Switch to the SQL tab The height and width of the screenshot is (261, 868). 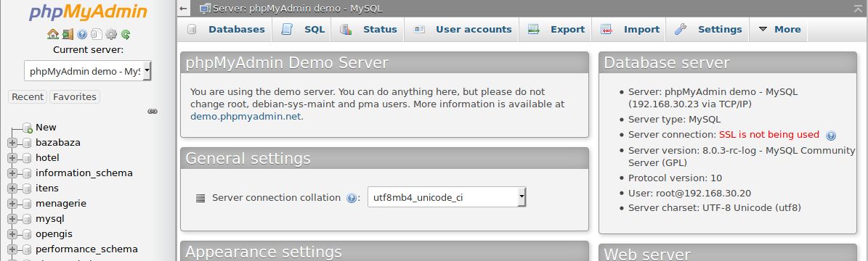tap(303, 30)
